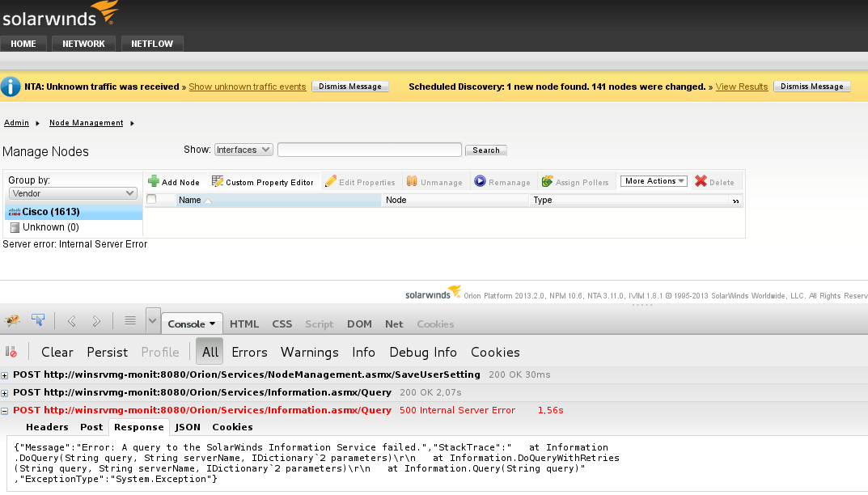Click break on all errors icon

click(11, 352)
